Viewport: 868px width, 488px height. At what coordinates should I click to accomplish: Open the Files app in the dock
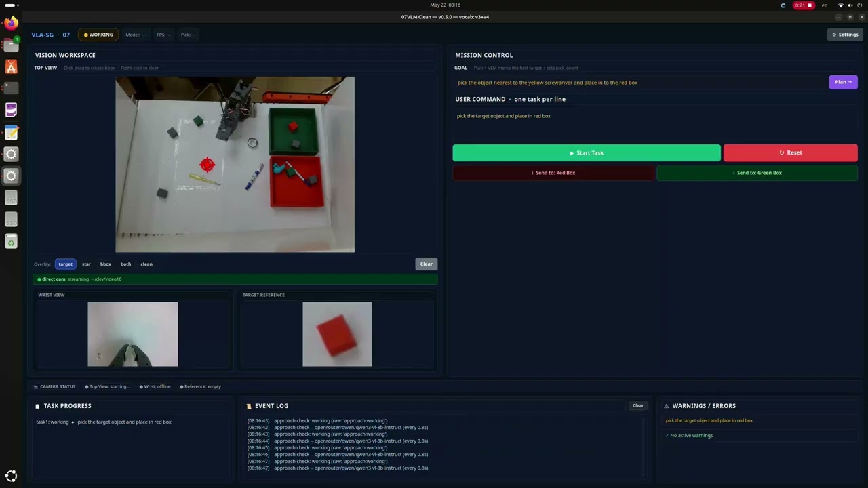coord(11,45)
